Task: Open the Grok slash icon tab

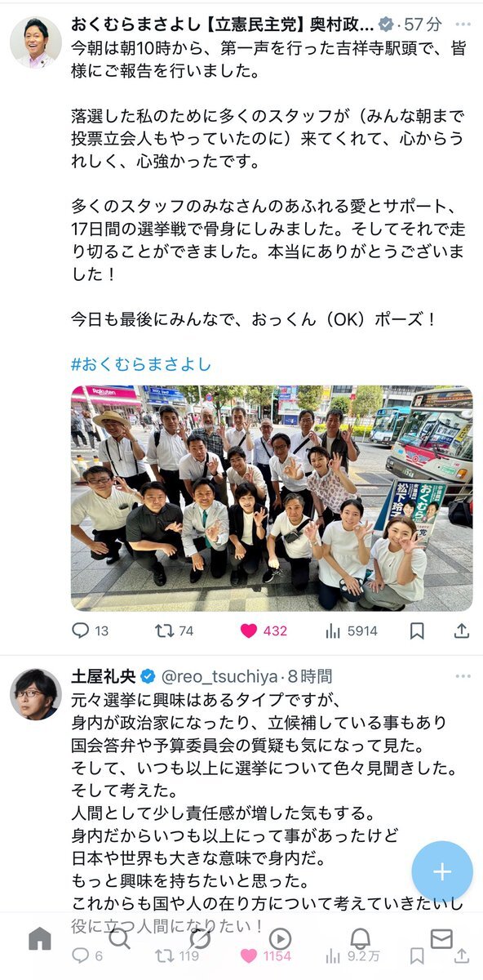Action: coord(200,939)
